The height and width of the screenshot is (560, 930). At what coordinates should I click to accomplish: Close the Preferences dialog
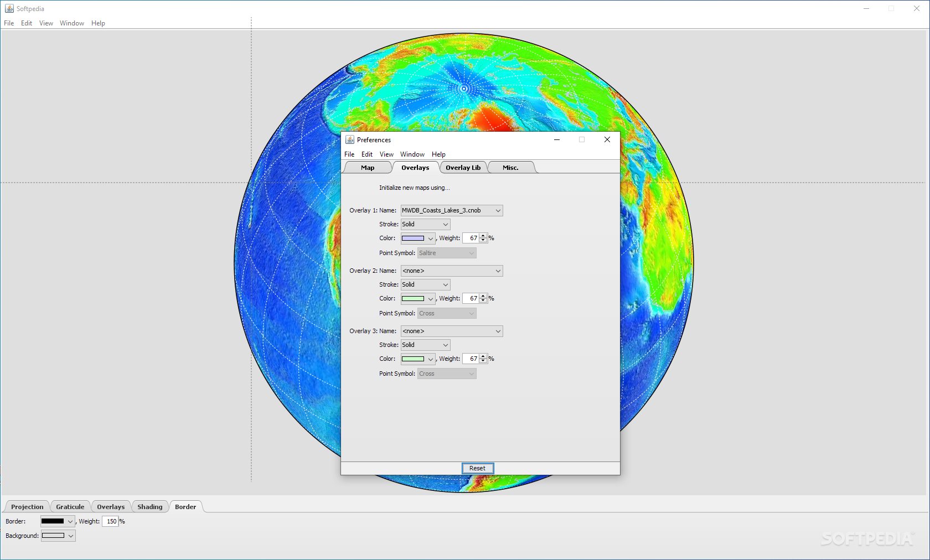click(x=607, y=139)
